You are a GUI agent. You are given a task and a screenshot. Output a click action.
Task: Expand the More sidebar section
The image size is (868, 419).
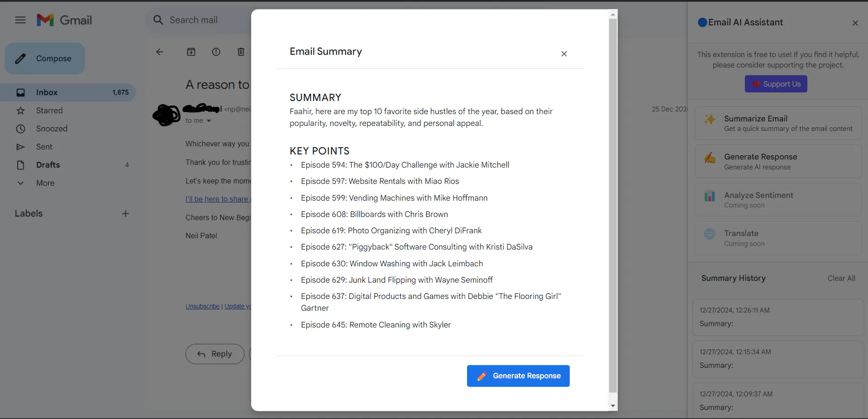click(x=45, y=183)
